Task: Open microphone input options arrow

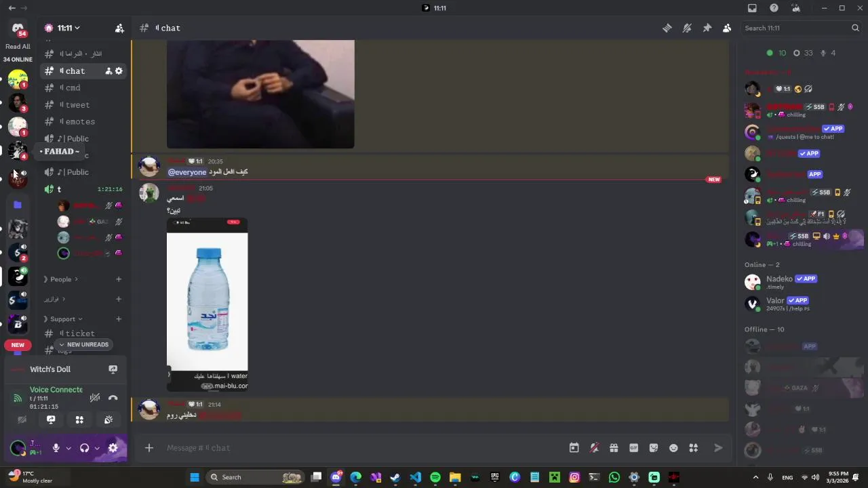Action: pyautogui.click(x=68, y=448)
